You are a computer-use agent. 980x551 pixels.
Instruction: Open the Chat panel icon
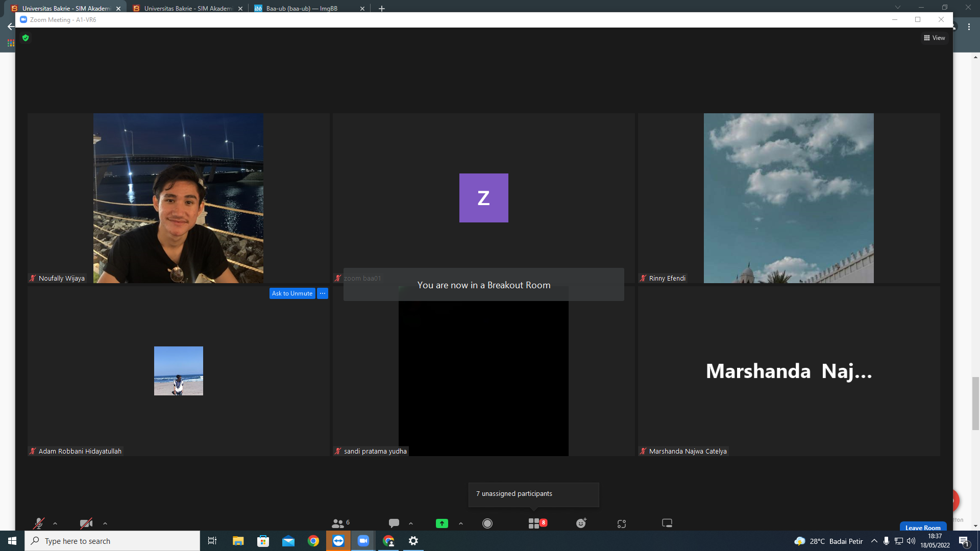click(394, 523)
